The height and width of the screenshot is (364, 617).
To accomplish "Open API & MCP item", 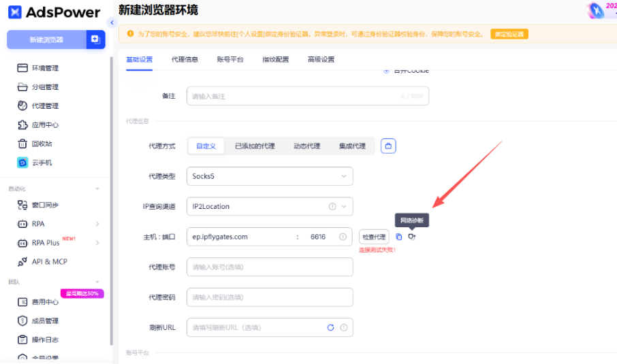I will (42, 262).
